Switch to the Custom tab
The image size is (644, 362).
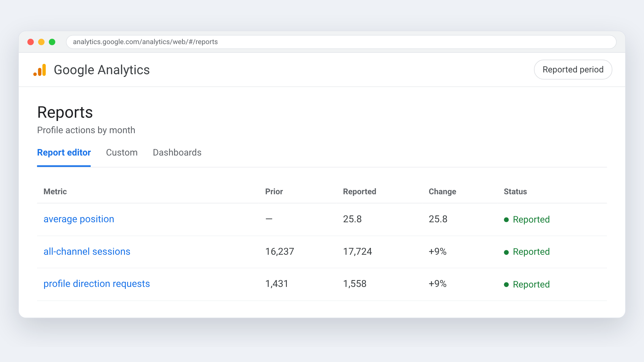coord(122,153)
